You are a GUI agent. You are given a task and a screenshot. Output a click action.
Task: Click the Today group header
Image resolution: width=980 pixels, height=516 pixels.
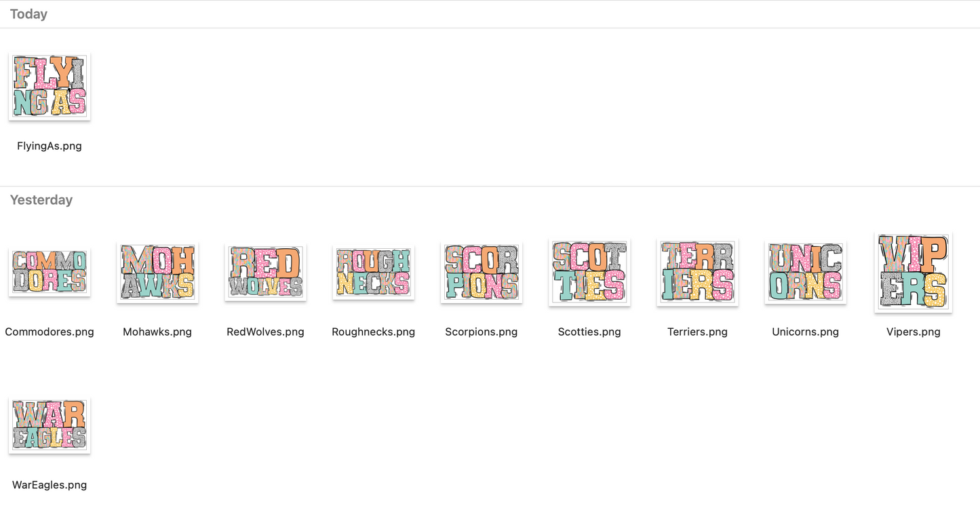28,14
